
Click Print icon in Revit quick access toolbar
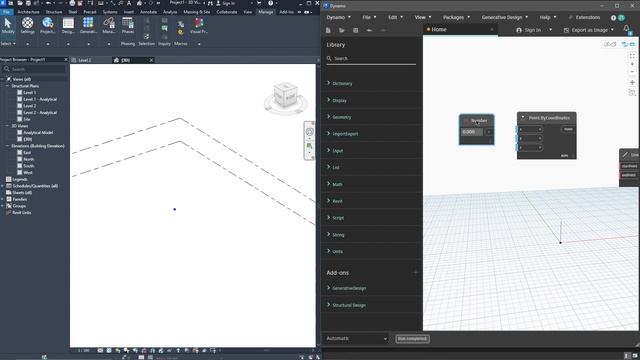72,3
